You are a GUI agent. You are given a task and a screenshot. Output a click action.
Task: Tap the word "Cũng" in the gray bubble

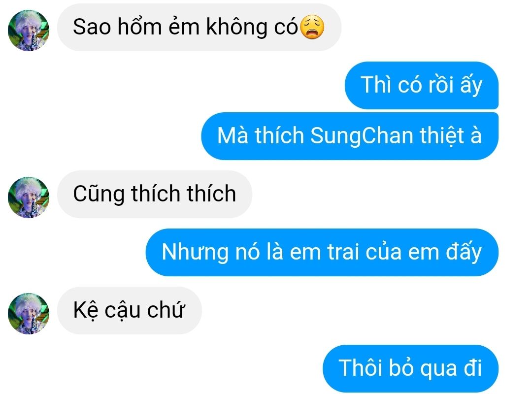[x=99, y=194]
